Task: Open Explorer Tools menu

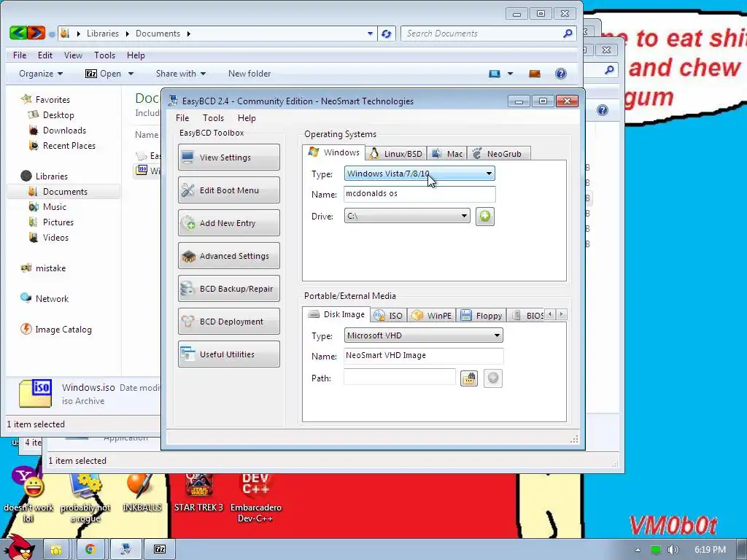Action: click(x=104, y=55)
